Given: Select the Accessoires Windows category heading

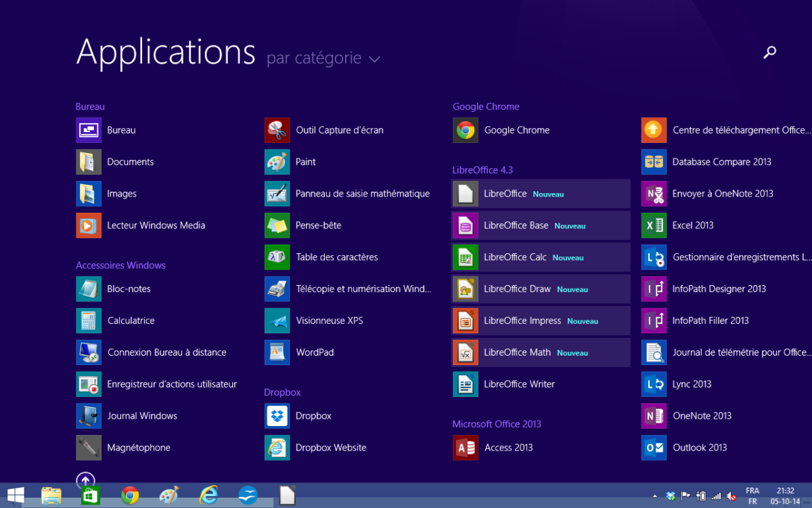Looking at the screenshot, I should point(120,266).
